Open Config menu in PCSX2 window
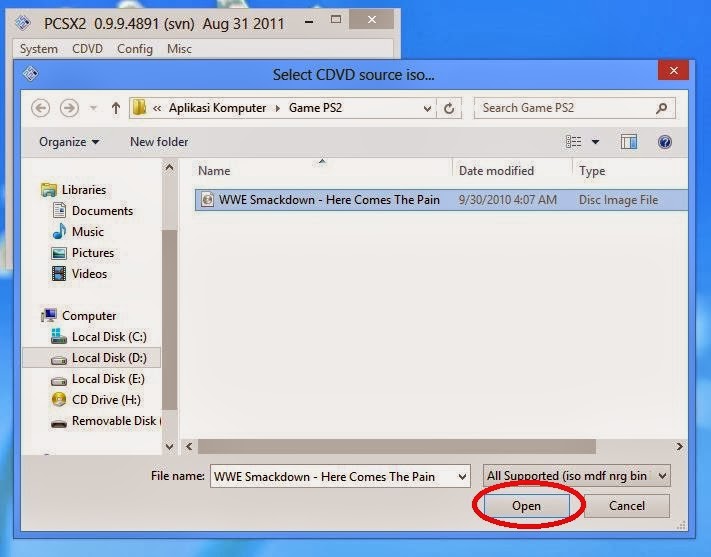Image resolution: width=711 pixels, height=557 pixels. pos(135,49)
